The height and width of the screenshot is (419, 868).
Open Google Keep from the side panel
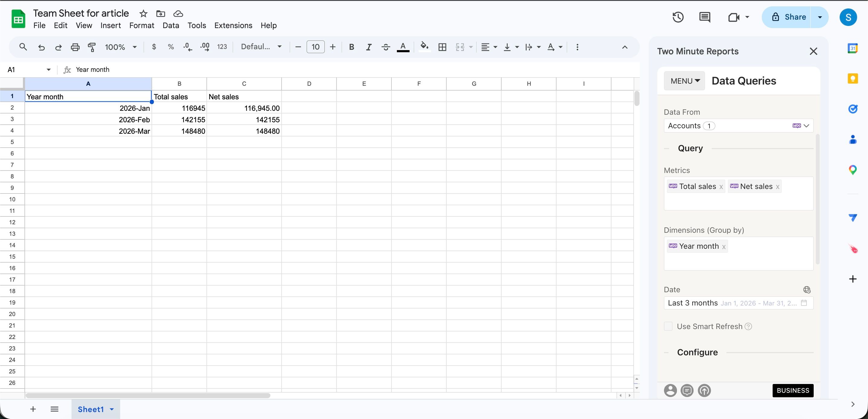tap(853, 78)
